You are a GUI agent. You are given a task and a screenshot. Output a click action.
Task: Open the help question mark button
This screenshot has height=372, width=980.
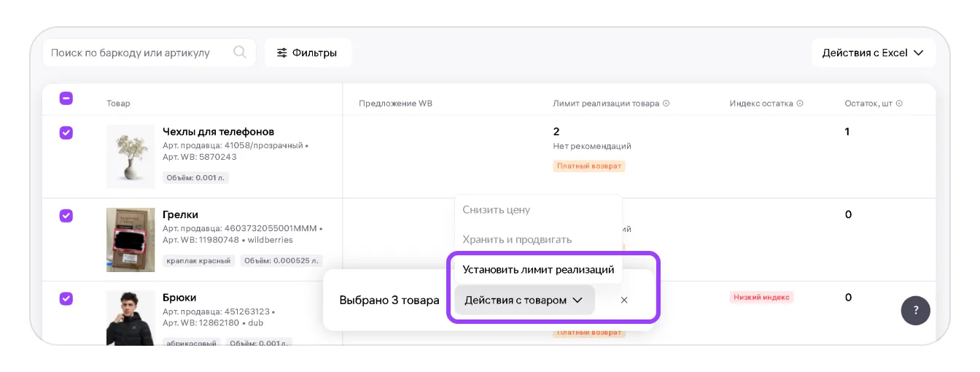pyautogui.click(x=916, y=310)
